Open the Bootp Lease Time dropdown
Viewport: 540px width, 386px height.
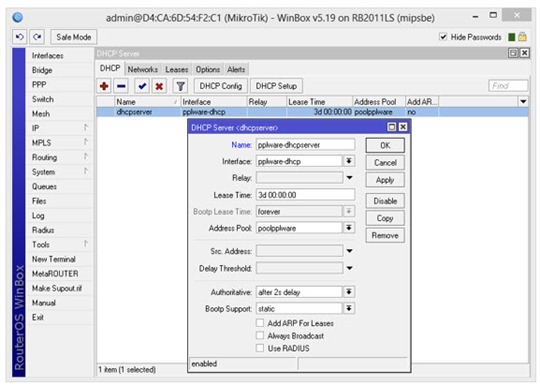pyautogui.click(x=349, y=211)
